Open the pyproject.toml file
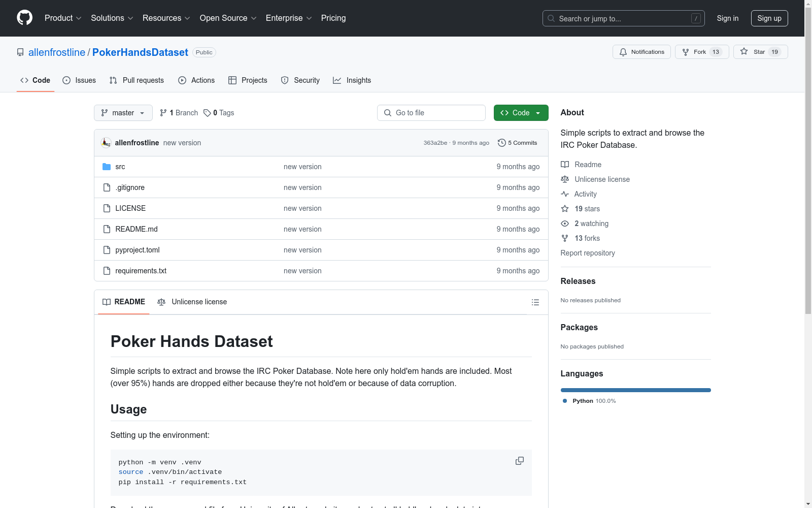 click(138, 250)
